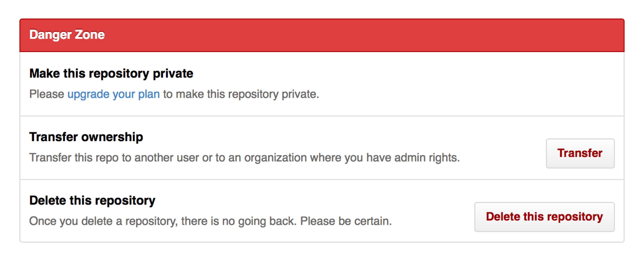The image size is (644, 262).
Task: Click the words 'admin rights' in the description
Action: coord(426,158)
